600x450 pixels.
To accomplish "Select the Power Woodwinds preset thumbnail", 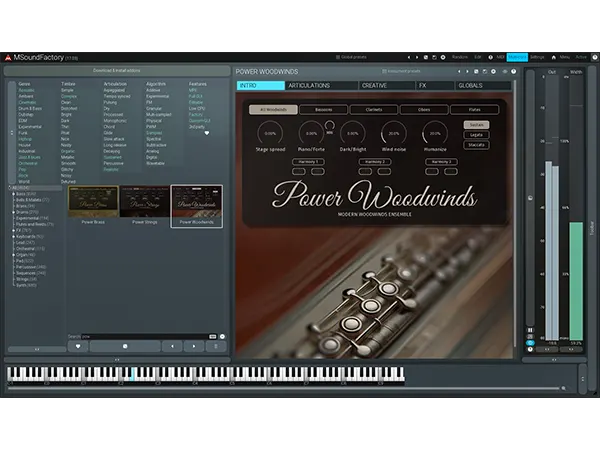I will (x=196, y=206).
